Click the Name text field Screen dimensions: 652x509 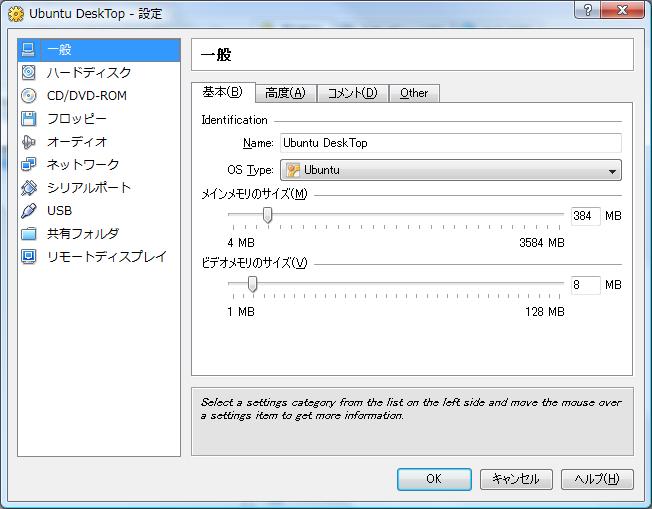[x=451, y=143]
